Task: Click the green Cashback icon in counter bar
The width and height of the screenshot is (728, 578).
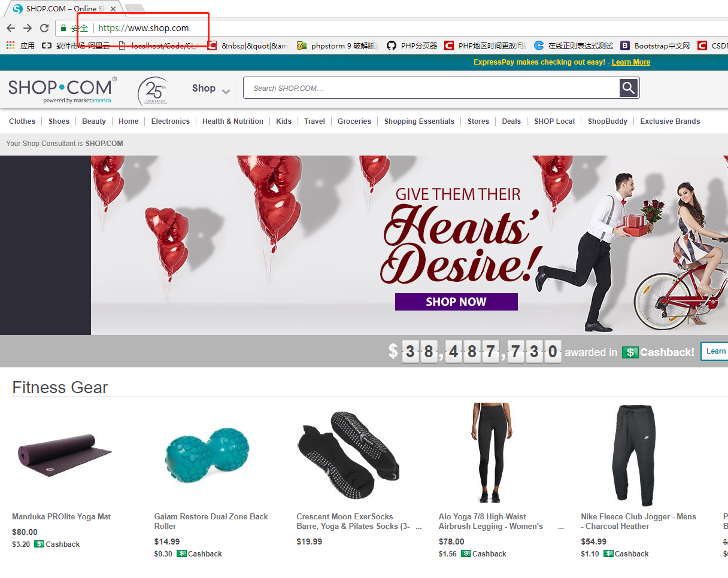Action: pyautogui.click(x=630, y=352)
